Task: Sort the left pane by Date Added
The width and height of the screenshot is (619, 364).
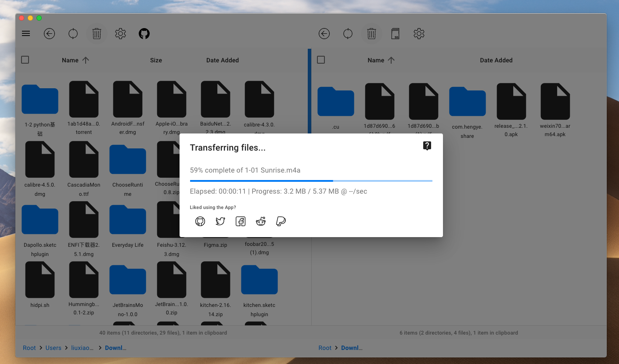Action: click(x=223, y=60)
